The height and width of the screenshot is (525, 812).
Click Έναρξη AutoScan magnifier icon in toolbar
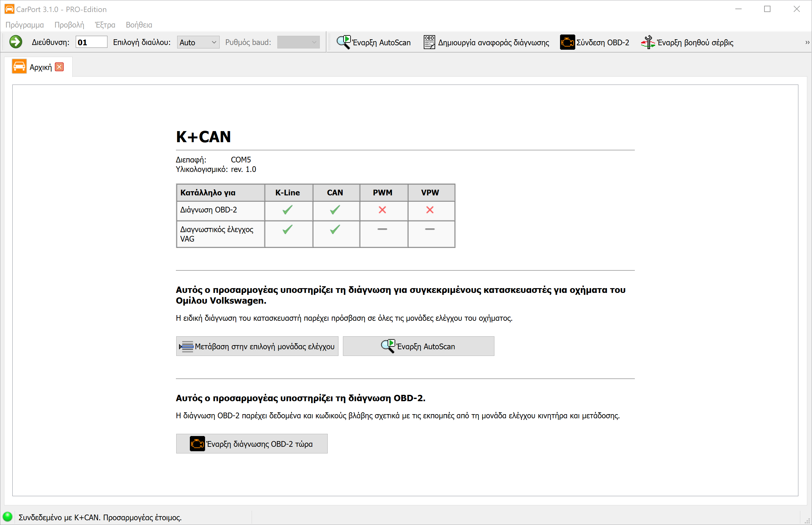coord(343,42)
